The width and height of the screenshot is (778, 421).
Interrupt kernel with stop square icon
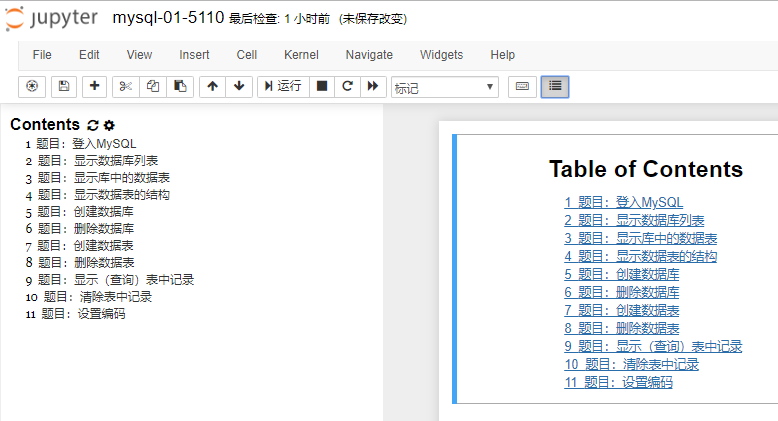point(322,86)
